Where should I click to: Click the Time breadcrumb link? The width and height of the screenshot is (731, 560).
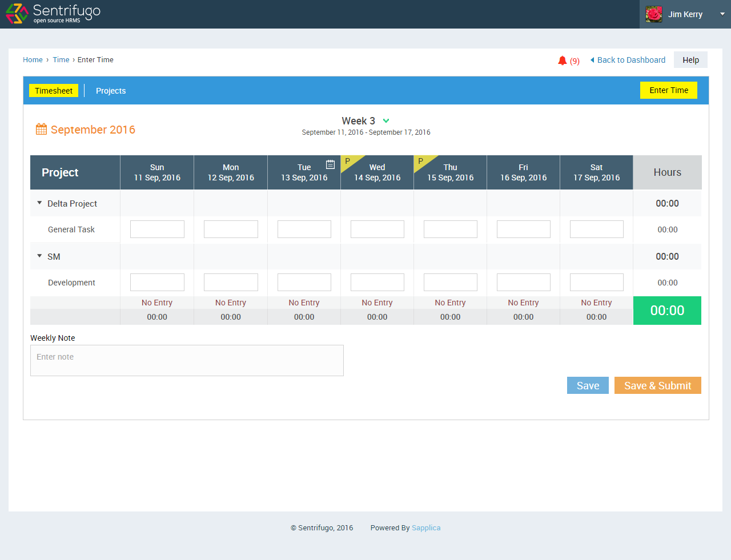point(61,59)
